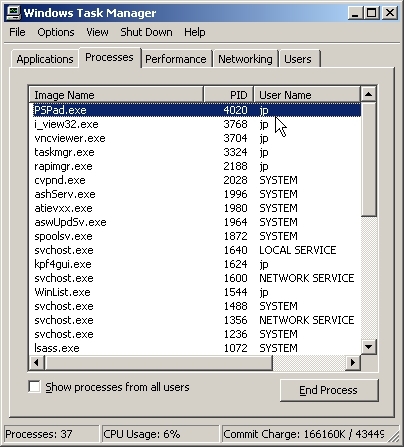
Task: Sort by User Name column header
Action: click(307, 95)
